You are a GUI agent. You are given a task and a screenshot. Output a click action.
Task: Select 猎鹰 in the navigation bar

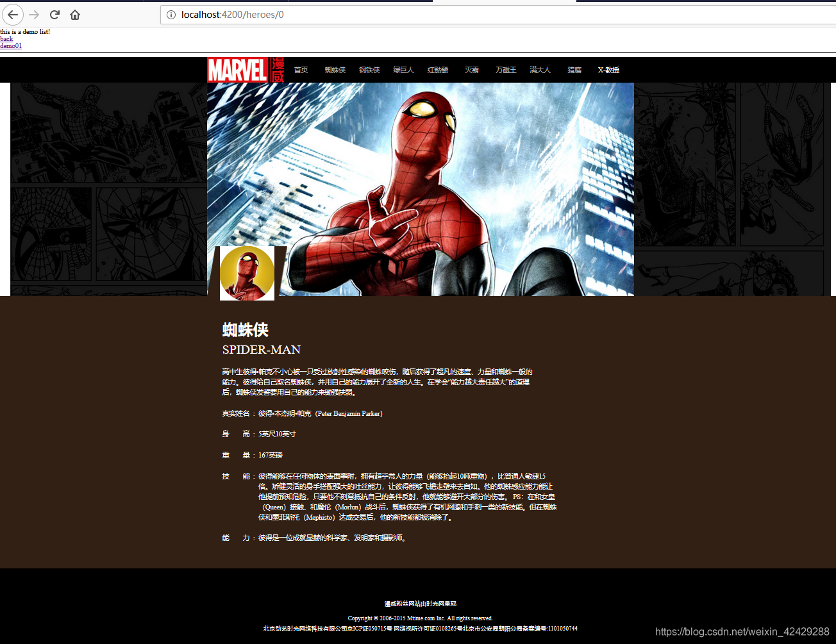pos(574,70)
